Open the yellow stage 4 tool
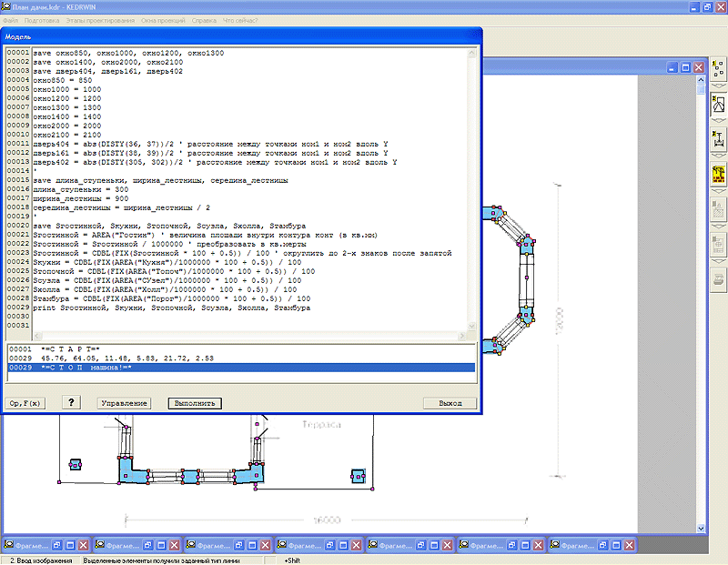Screen dimensions: 728x565 pyautogui.click(x=718, y=175)
